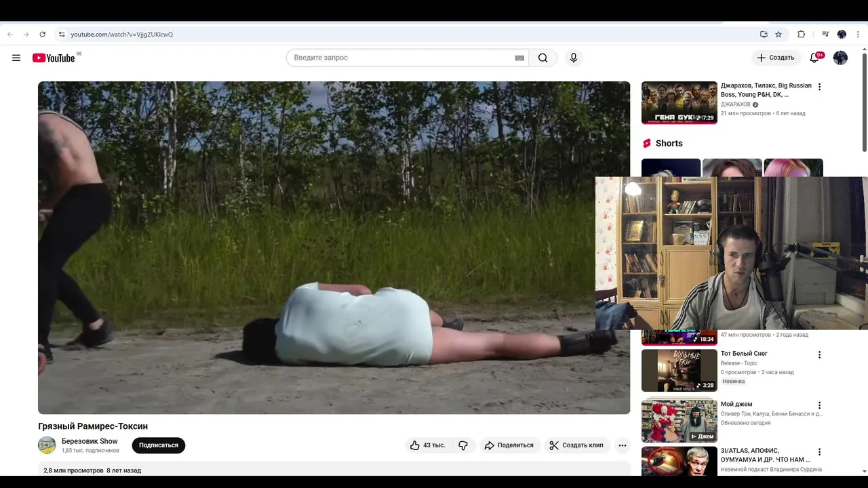Viewport: 868px width, 488px height.
Task: Click the youtube.com address bar URL
Action: [122, 35]
